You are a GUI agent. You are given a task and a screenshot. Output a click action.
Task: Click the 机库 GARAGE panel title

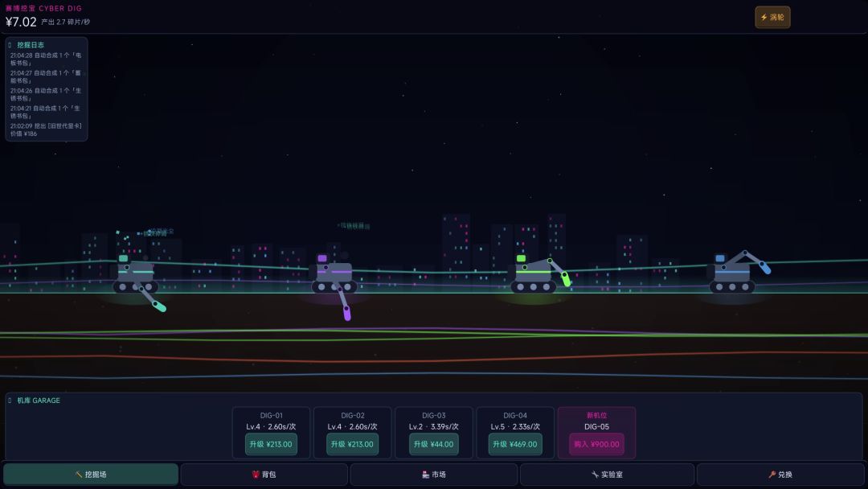pyautogui.click(x=39, y=401)
